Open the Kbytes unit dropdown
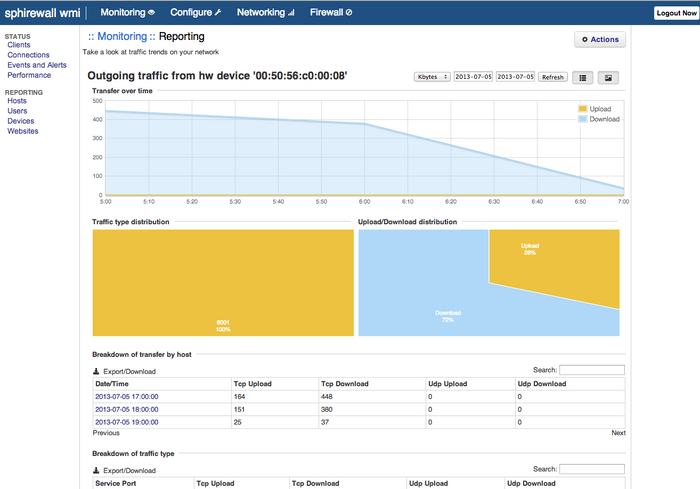The image size is (700, 489). (432, 77)
